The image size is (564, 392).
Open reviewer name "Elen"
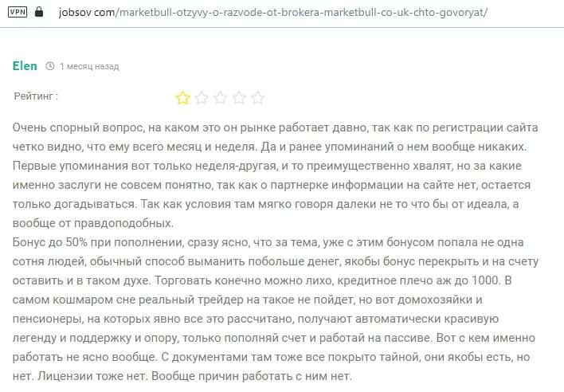point(25,66)
